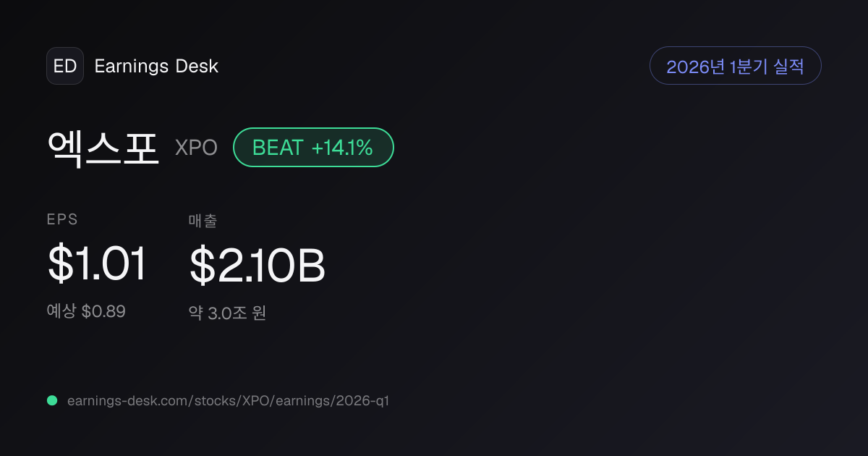Select the 2026년 1분기 실적 badge
Viewport: 868px width, 456px height.
tap(736, 66)
